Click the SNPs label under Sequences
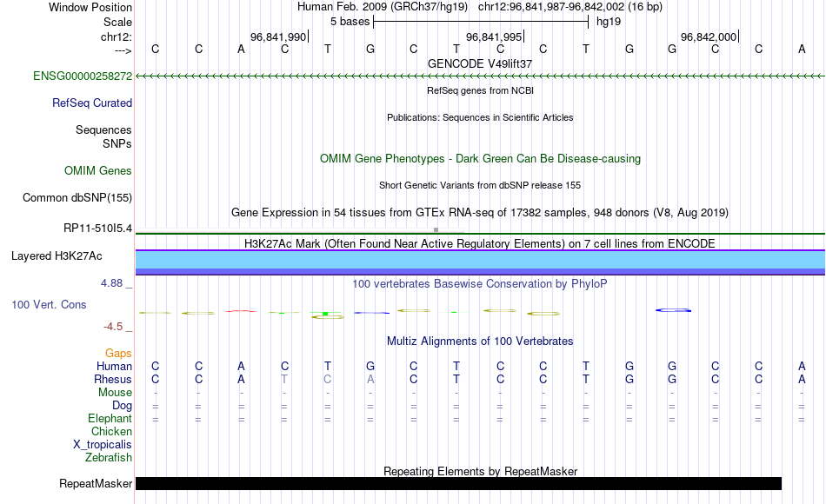Image resolution: width=826 pixels, height=504 pixels. point(117,143)
